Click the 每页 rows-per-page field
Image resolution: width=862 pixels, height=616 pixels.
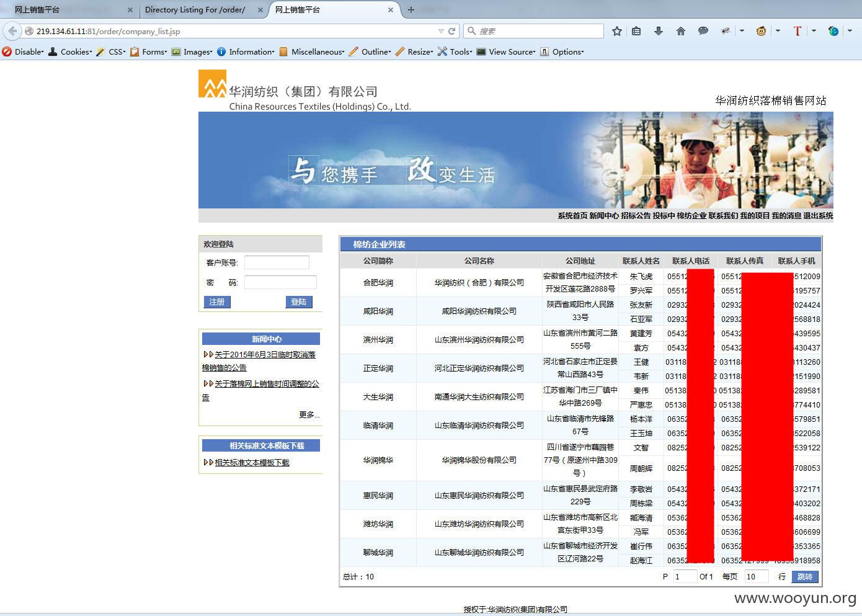(757, 577)
